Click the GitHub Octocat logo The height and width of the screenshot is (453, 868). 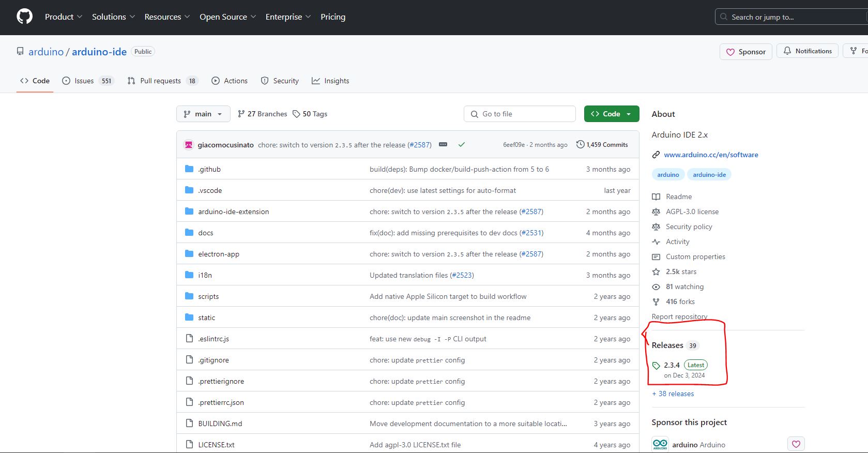pyautogui.click(x=24, y=17)
